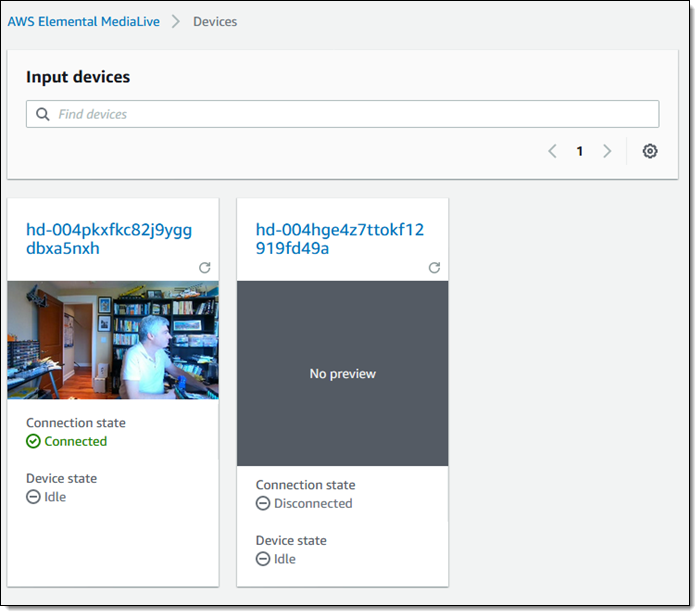Go to the previous page of devices

pyautogui.click(x=552, y=151)
